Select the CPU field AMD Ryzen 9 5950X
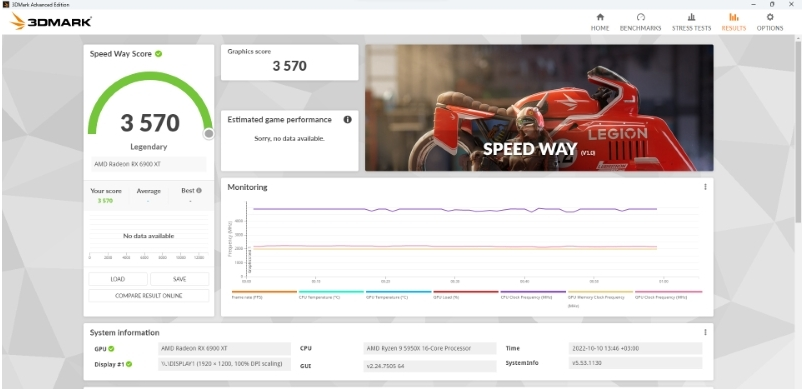The height and width of the screenshot is (389, 803). tap(430, 349)
